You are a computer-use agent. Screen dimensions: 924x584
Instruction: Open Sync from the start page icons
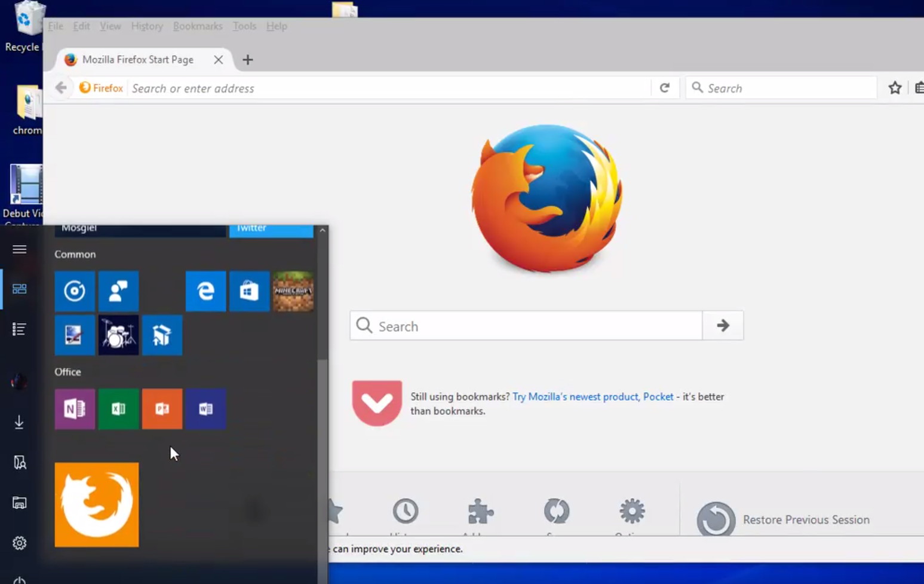click(557, 511)
